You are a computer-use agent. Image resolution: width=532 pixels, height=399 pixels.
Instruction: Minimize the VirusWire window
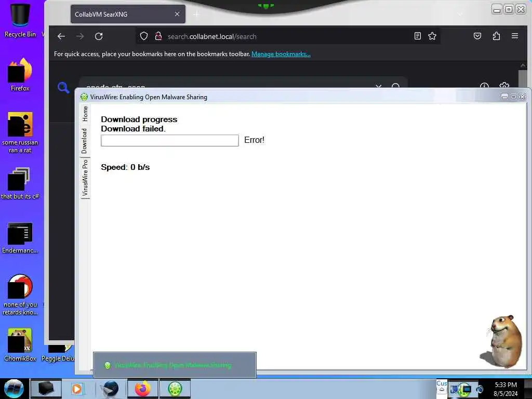(x=504, y=97)
